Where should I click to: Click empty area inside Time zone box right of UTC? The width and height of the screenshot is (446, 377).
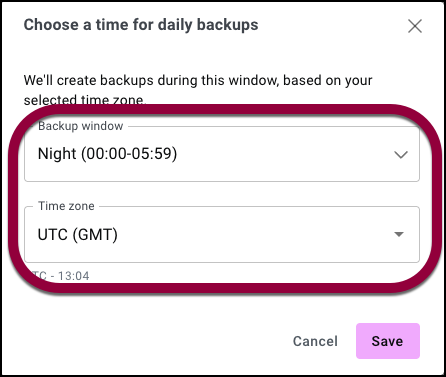(253, 235)
